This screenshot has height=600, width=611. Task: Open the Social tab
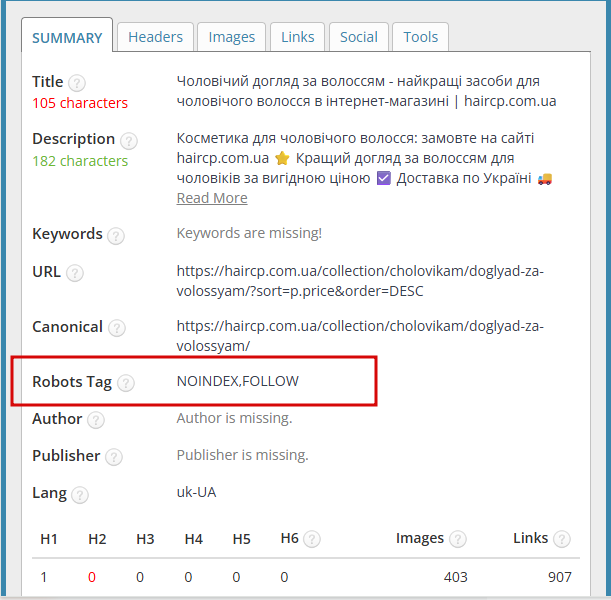358,37
